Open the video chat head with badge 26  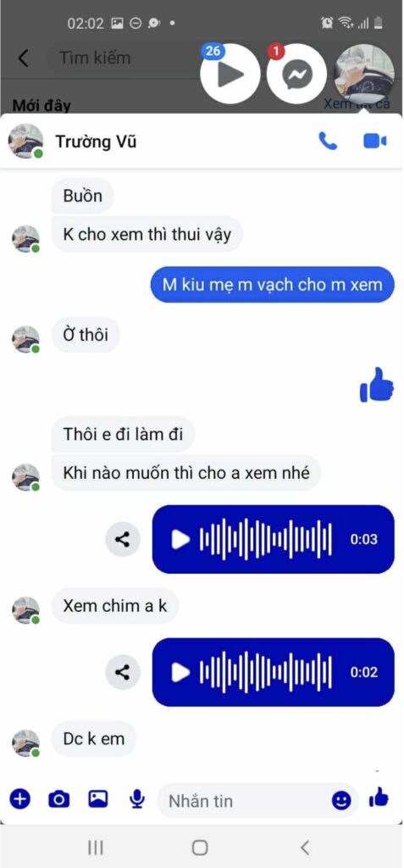(230, 75)
